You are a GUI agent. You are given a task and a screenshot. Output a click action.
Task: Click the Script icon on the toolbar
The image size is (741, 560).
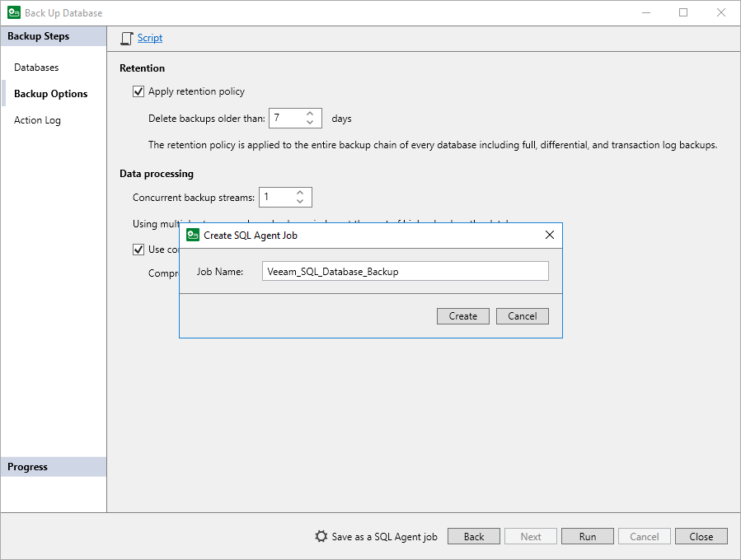(126, 38)
